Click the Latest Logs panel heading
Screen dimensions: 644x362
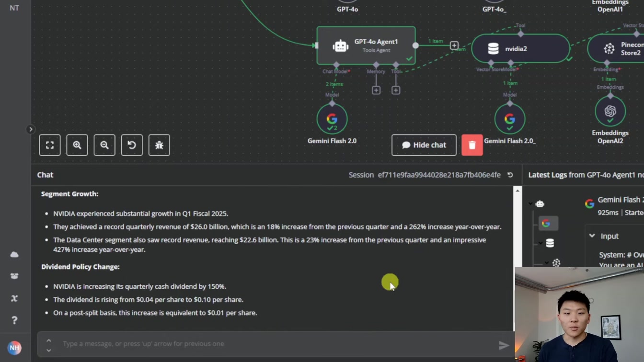pyautogui.click(x=586, y=175)
